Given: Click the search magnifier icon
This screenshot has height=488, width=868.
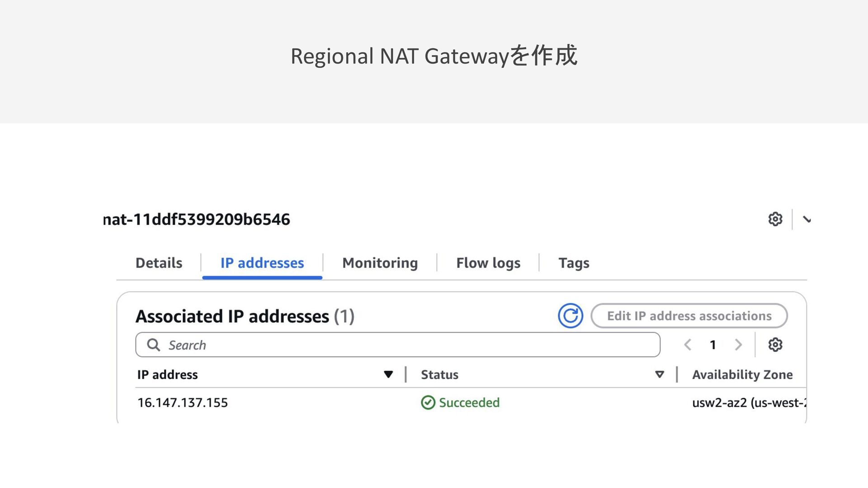Looking at the screenshot, I should coord(154,345).
